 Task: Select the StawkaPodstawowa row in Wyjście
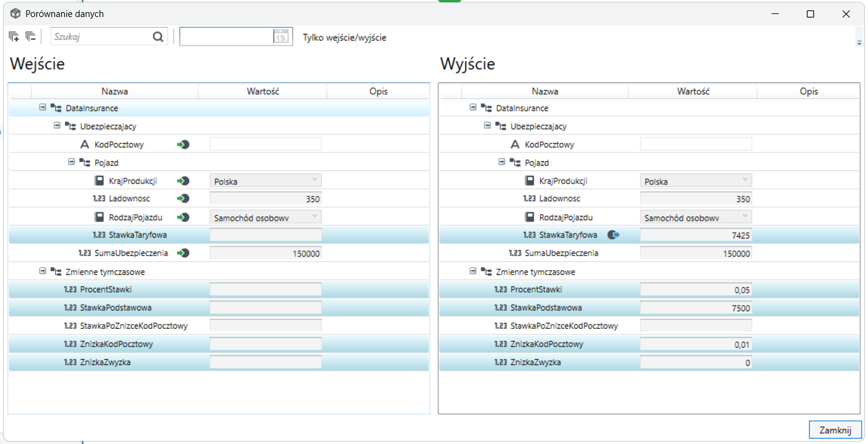tap(649, 308)
